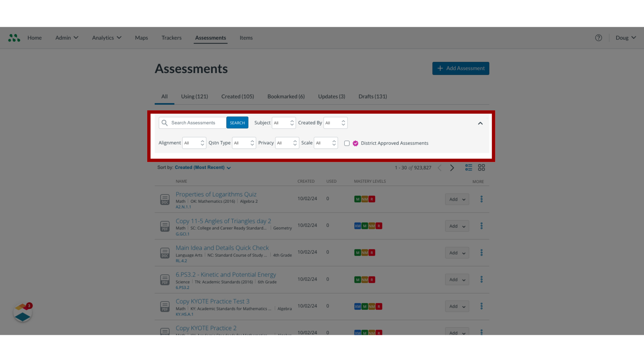The height and width of the screenshot is (362, 644).
Task: Select the Drafts 131 tab
Action: pyautogui.click(x=372, y=96)
